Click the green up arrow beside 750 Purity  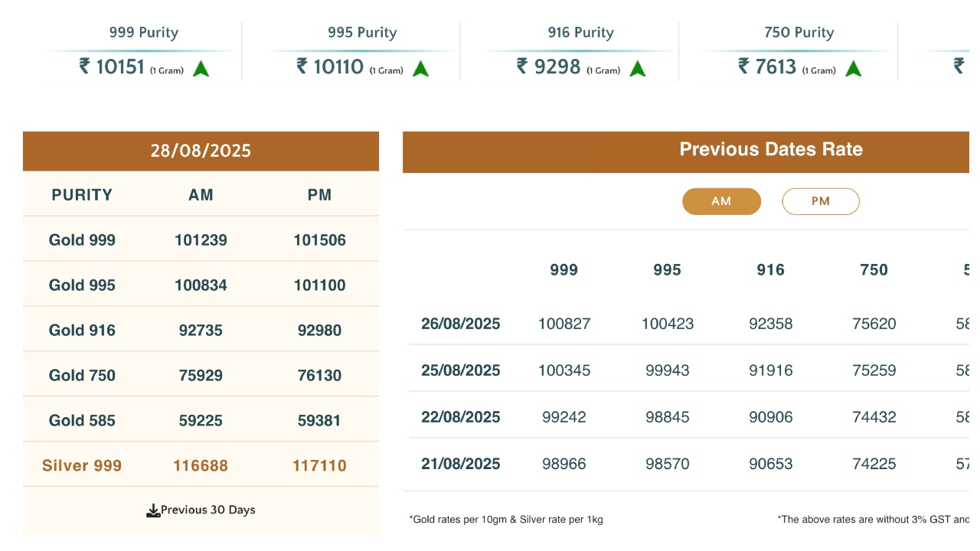coord(854,69)
